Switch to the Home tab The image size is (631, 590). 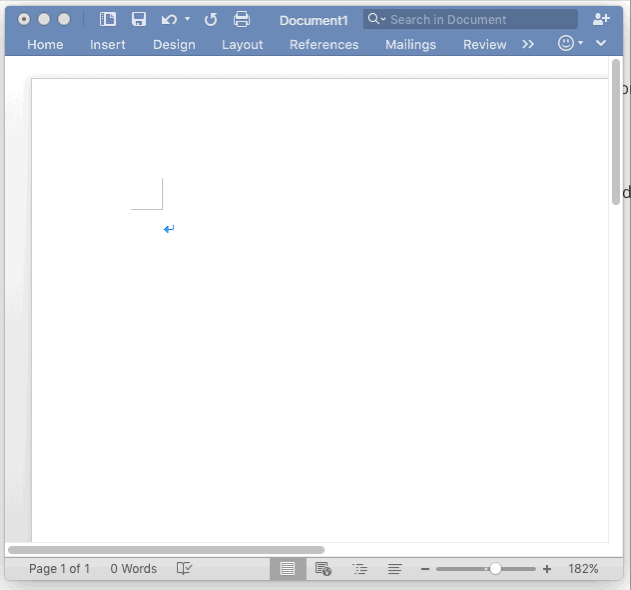(x=45, y=44)
